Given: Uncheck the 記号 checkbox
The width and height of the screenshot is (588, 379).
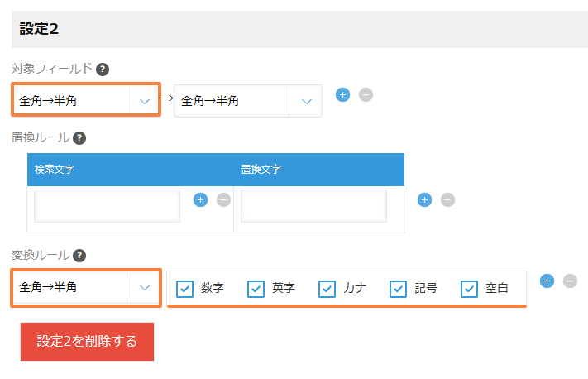Looking at the screenshot, I should [399, 289].
